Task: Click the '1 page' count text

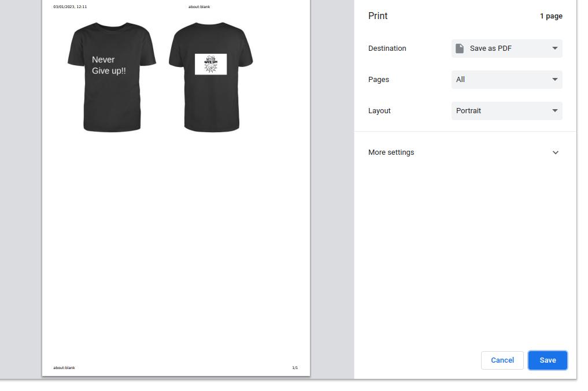Action: point(551,16)
